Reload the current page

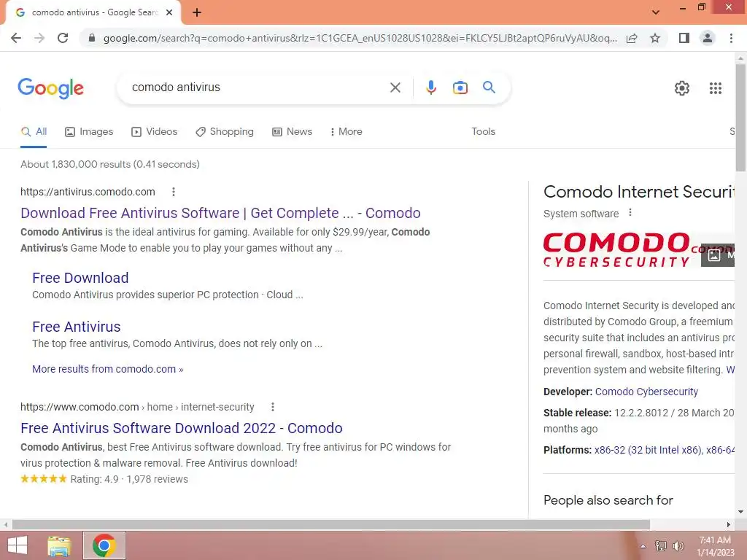[x=63, y=38]
